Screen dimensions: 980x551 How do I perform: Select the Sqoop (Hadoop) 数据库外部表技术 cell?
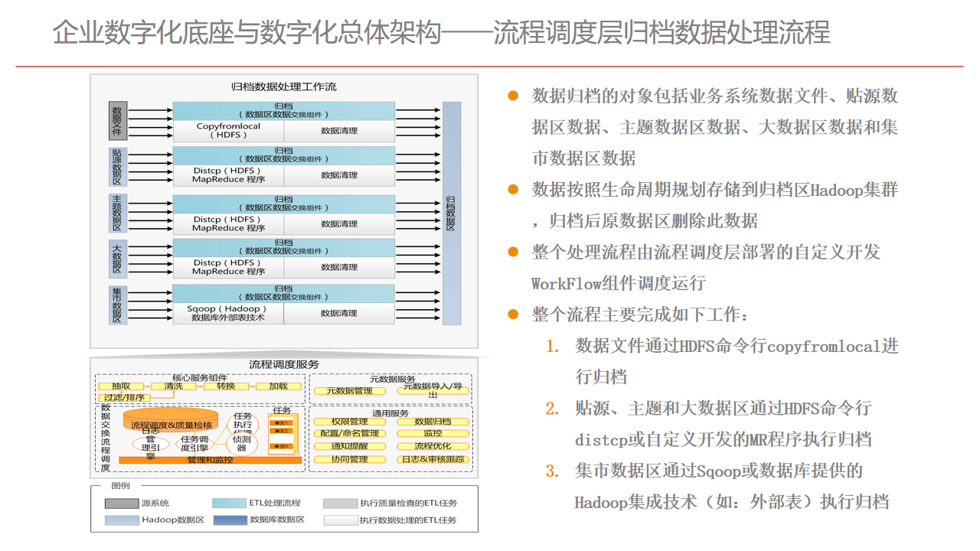[x=228, y=313]
